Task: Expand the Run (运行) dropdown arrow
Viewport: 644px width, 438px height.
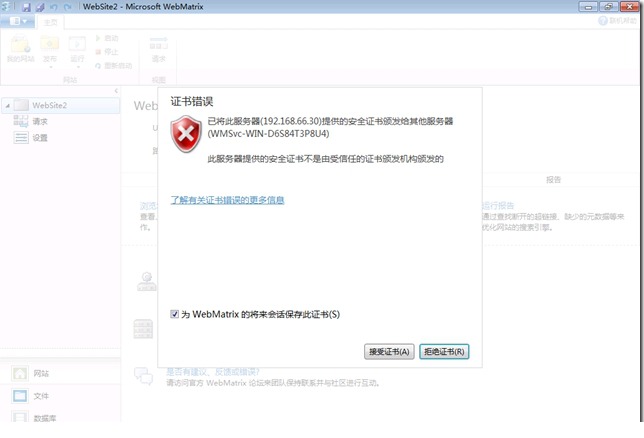Action: (x=78, y=67)
